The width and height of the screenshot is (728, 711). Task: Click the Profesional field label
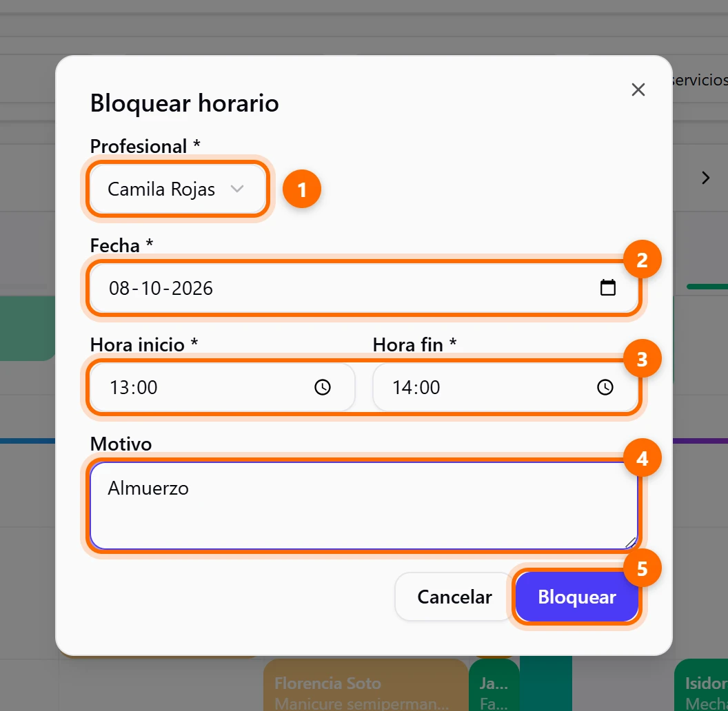click(x=145, y=146)
